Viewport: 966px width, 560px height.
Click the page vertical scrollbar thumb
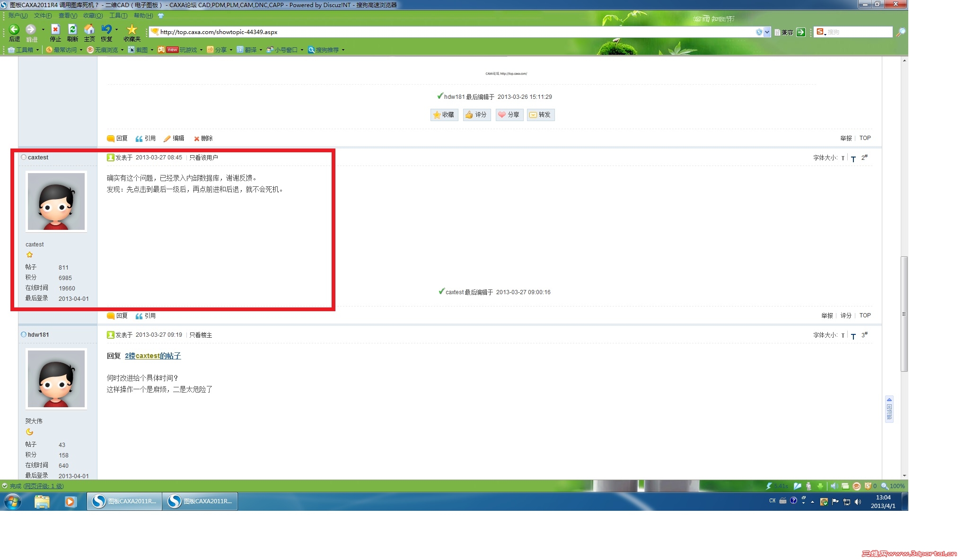pos(904,314)
